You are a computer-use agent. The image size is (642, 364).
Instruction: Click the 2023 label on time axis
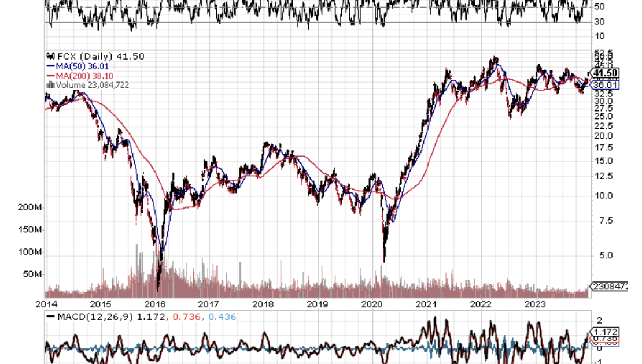pos(535,304)
